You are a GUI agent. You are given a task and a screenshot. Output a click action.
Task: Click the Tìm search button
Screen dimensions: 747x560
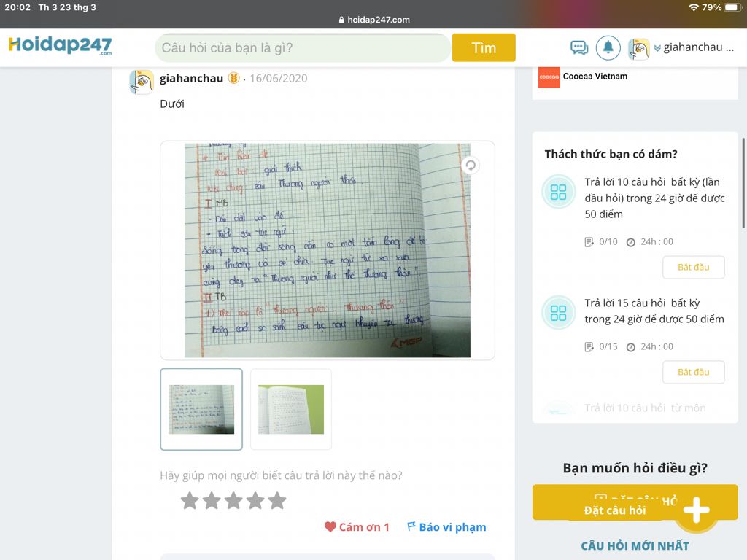click(x=484, y=47)
